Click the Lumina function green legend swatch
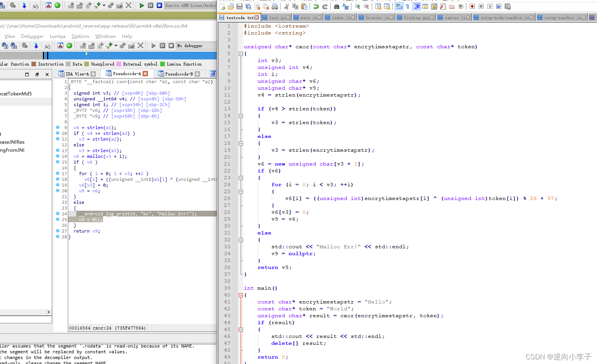 [162, 64]
